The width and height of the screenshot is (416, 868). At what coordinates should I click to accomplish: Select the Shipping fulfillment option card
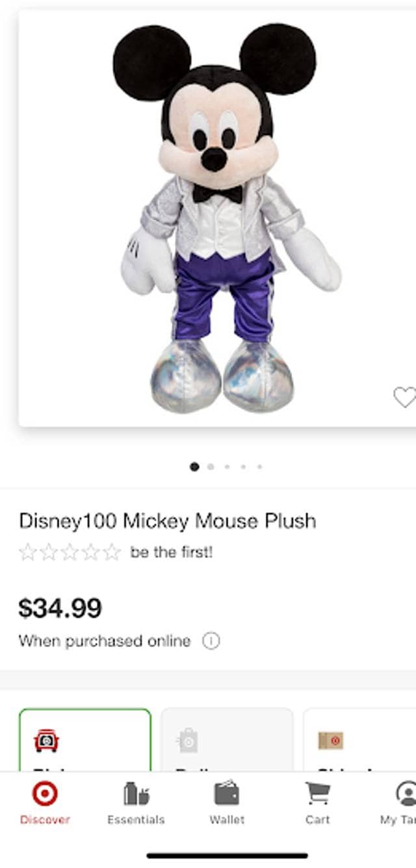359,740
